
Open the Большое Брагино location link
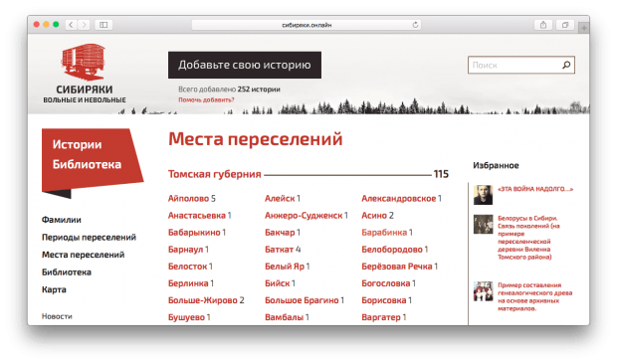(x=302, y=300)
